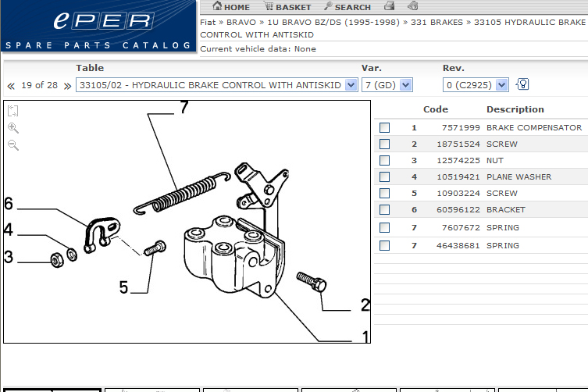Go to HOME in the top menu
This screenshot has width=588, height=392.
click(x=231, y=7)
